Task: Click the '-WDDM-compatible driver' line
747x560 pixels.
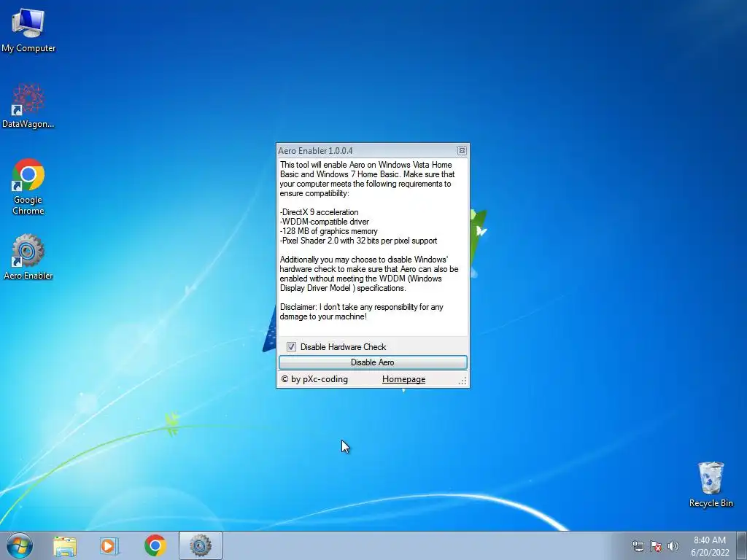Action: [325, 222]
